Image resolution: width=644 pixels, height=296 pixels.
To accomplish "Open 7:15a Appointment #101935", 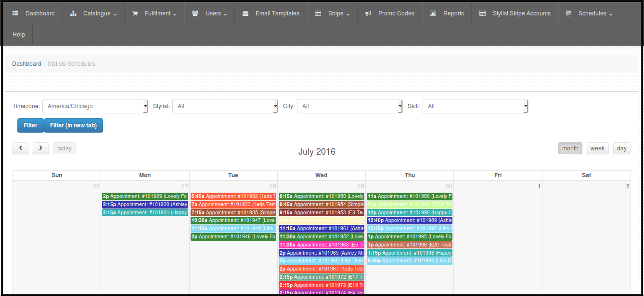I will pyautogui.click(x=233, y=213).
